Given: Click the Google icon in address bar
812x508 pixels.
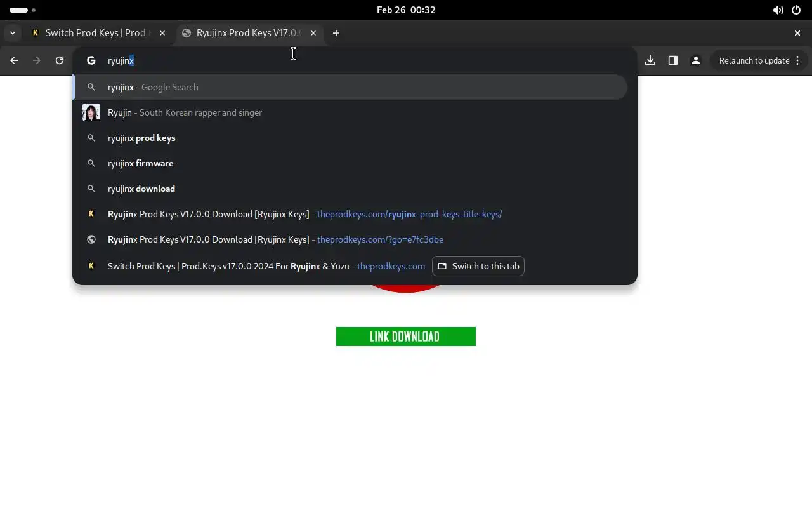Looking at the screenshot, I should point(91,60).
